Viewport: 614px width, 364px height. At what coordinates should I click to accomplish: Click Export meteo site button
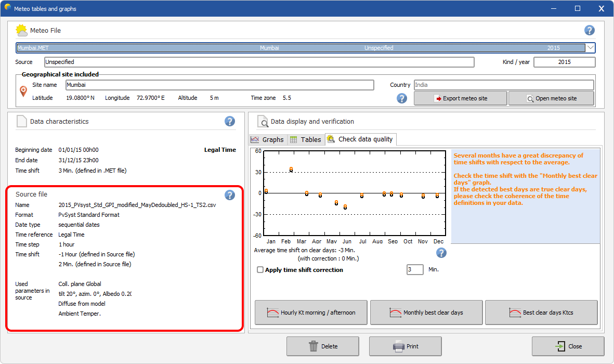[x=460, y=98]
